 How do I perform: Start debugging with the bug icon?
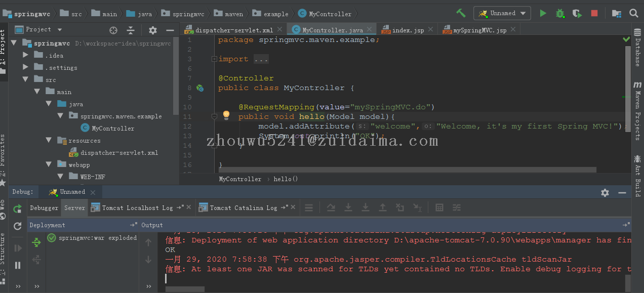[x=560, y=13]
